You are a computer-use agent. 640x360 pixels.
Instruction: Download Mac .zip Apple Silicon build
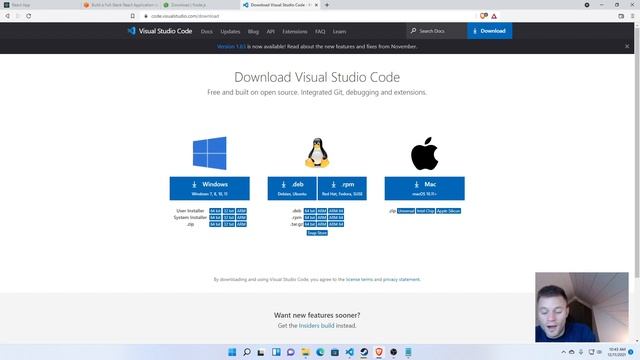click(x=448, y=211)
